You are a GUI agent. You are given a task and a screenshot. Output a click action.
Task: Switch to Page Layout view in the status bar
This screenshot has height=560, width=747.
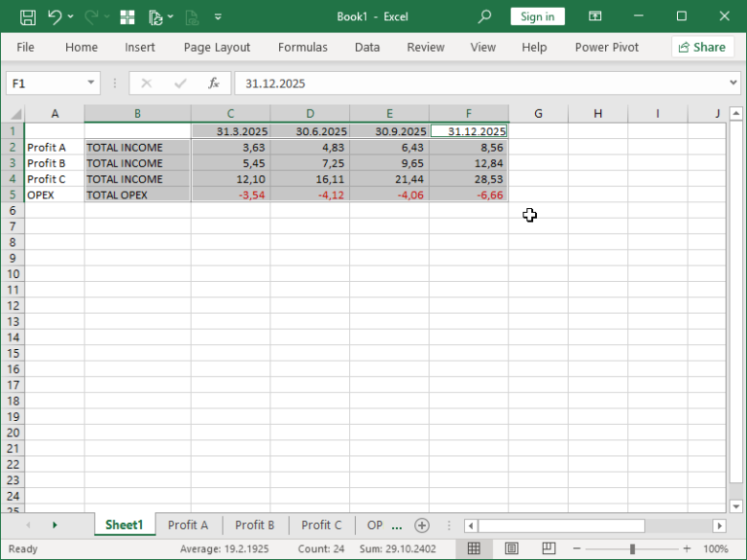[x=512, y=548]
